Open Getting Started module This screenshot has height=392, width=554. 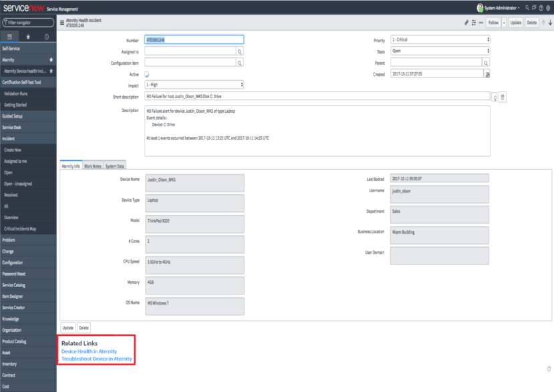click(28, 105)
